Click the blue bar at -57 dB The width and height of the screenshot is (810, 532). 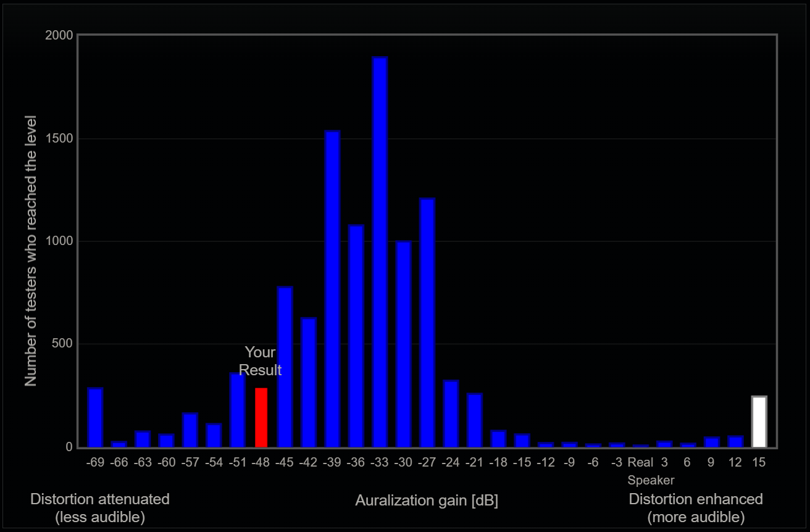(190, 430)
